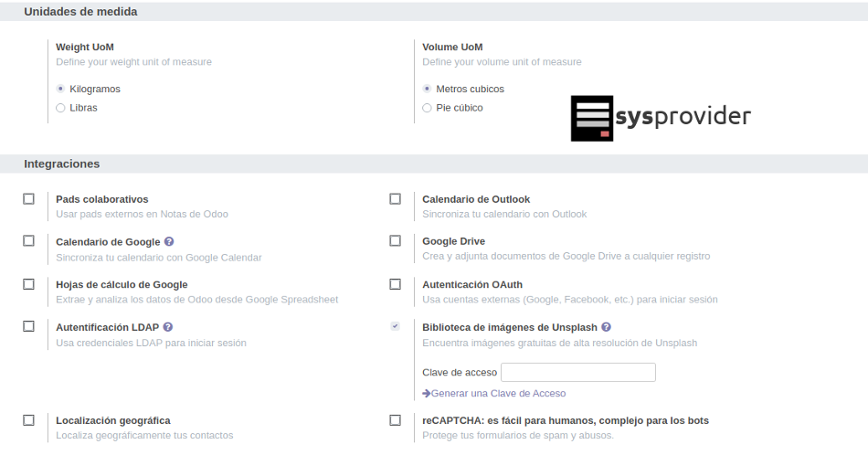Click help icon beside Autentificación LDAP
868x455 pixels.
pos(168,327)
